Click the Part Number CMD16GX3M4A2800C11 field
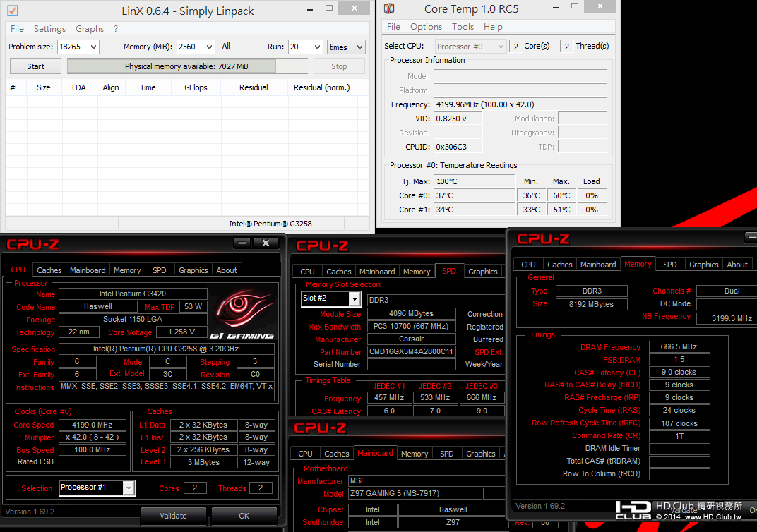Image resolution: width=757 pixels, height=532 pixels. pyautogui.click(x=411, y=351)
